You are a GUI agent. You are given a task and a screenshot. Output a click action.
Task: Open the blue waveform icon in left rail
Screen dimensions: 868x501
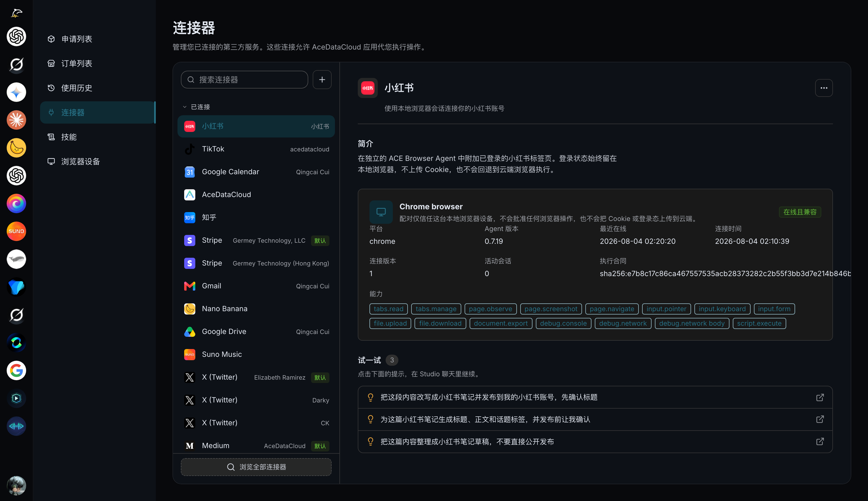16,426
